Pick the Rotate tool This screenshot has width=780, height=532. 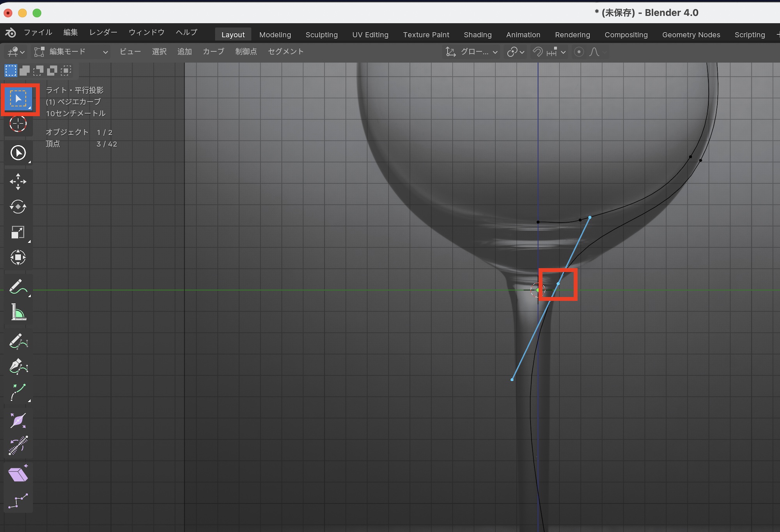tap(18, 207)
